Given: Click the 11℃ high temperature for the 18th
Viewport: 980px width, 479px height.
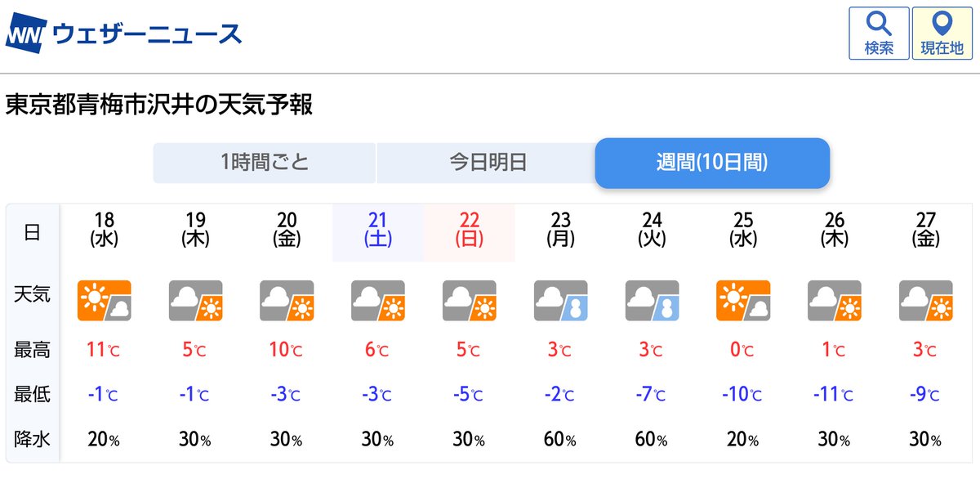Looking at the screenshot, I should (105, 350).
